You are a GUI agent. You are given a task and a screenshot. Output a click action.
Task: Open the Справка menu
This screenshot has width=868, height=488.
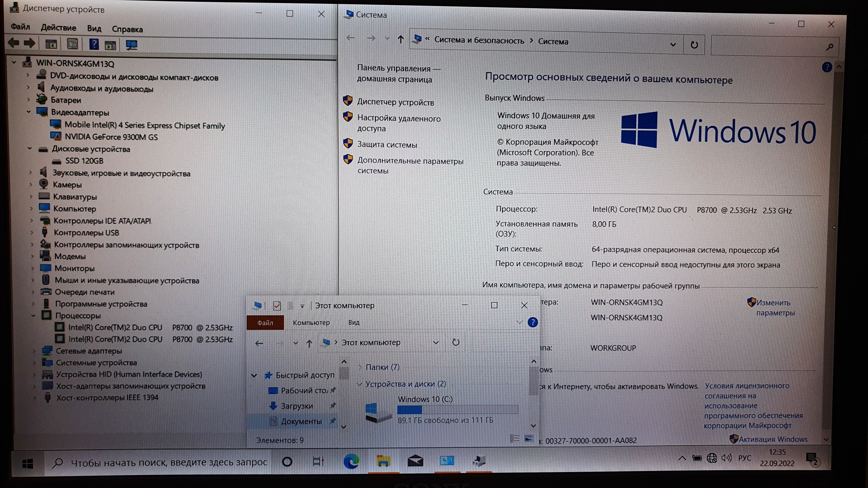127,29
